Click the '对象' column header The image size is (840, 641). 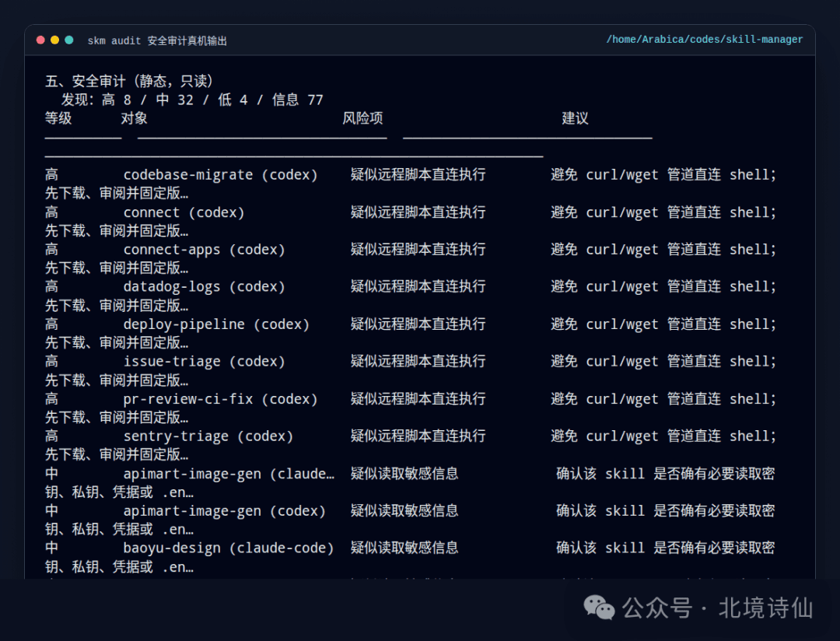pos(134,118)
